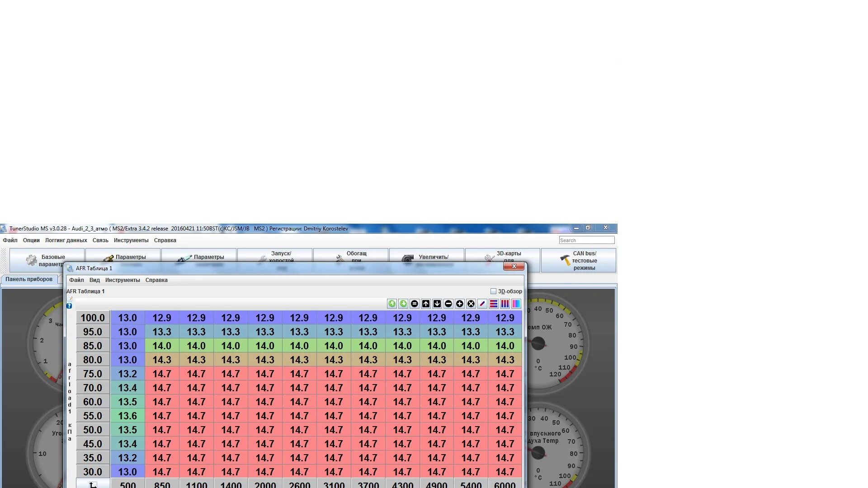Viewport: 868px width, 488px height.
Task: Click the interpolate pencil line icon
Action: (x=482, y=304)
